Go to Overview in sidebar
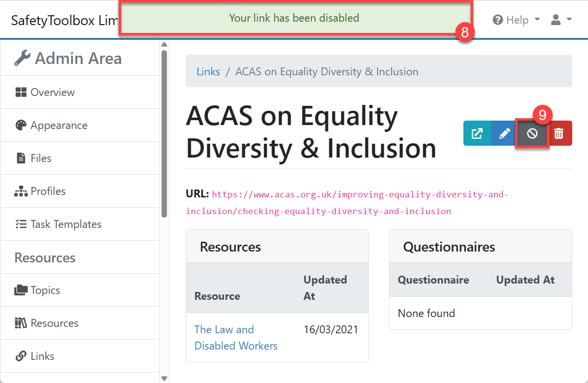This screenshot has height=383, width=588. coord(80,92)
